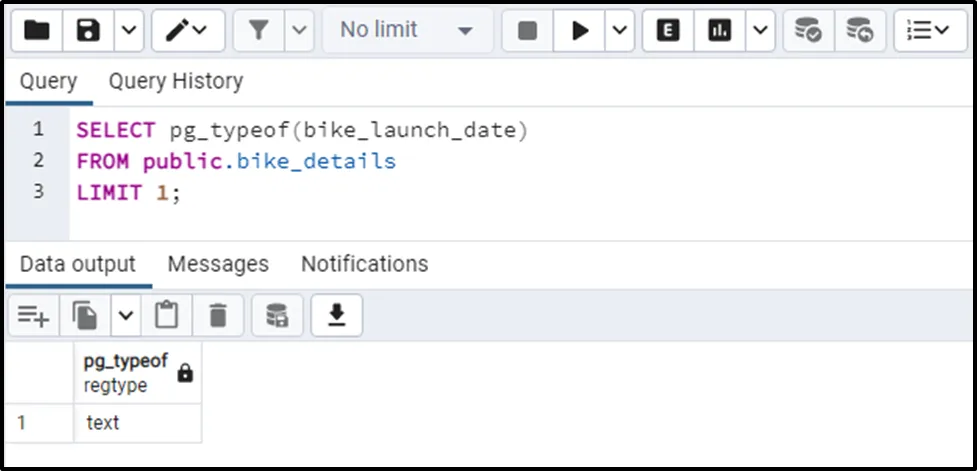Switch to the Query History tab

[x=175, y=81]
